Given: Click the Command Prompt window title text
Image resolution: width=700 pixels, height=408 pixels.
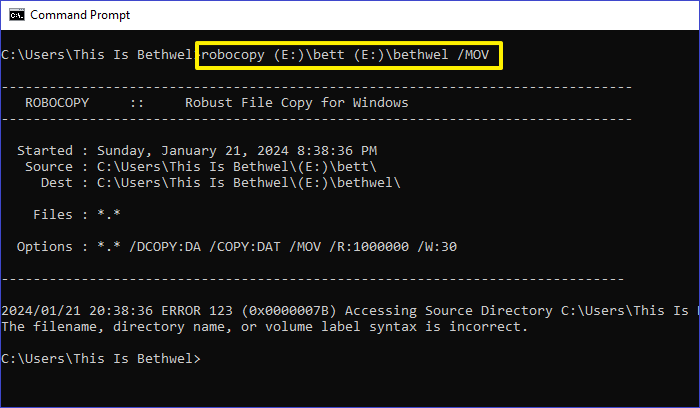Looking at the screenshot, I should click(80, 15).
